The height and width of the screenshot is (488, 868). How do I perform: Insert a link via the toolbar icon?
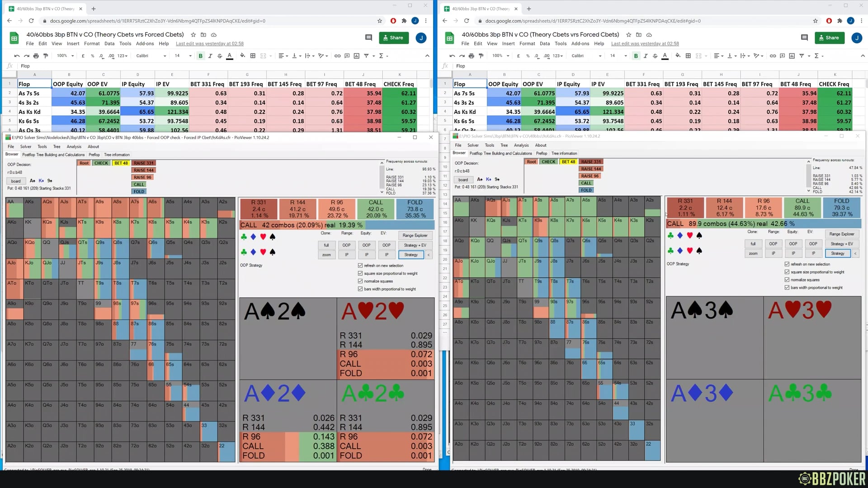[337, 56]
